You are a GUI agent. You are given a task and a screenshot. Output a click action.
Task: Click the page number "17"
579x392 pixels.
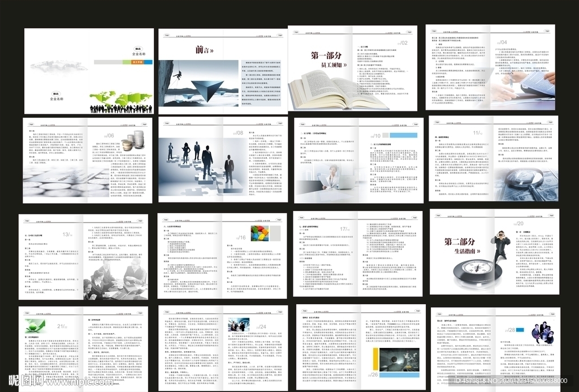click(343, 229)
